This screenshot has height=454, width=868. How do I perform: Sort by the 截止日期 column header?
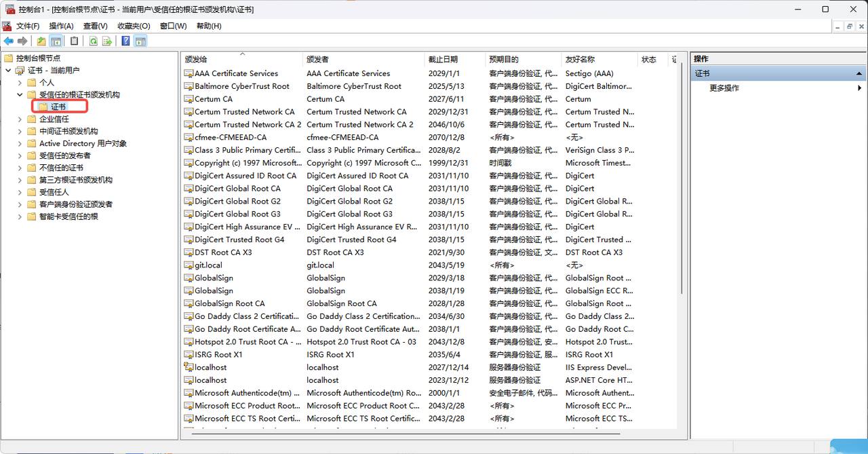pyautogui.click(x=455, y=60)
